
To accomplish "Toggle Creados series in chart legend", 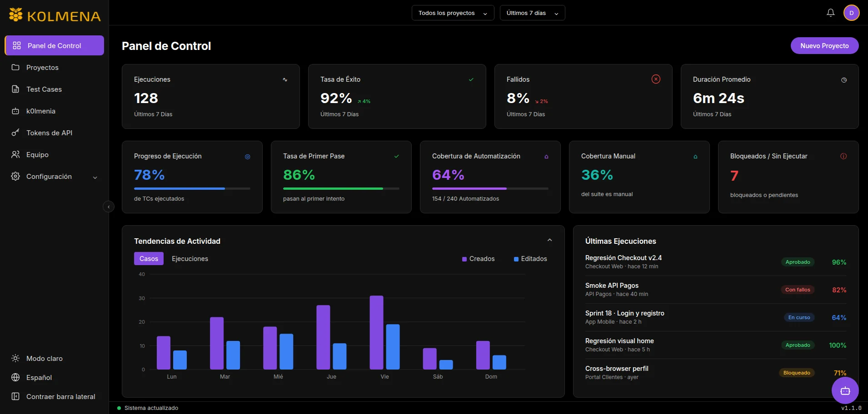I will 478,259.
